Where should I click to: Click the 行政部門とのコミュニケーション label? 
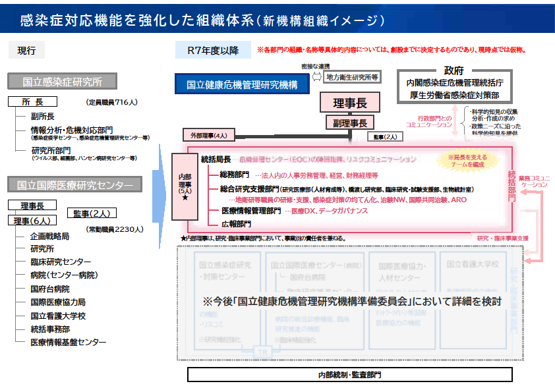coord(429,121)
